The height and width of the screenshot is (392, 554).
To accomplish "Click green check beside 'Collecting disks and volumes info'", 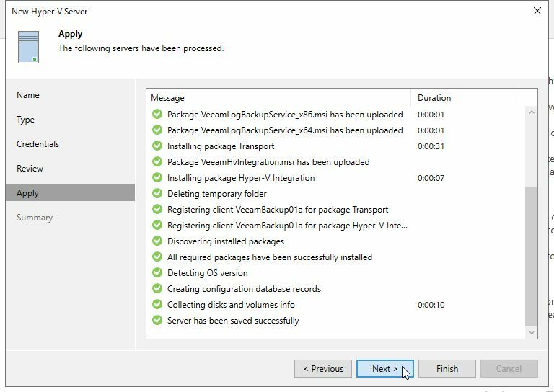I will pos(157,305).
